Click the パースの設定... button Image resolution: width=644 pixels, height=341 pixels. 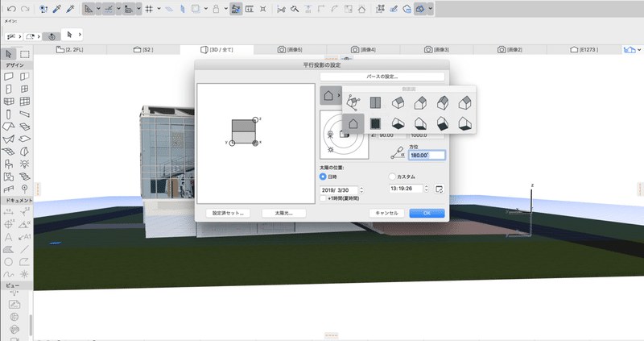point(382,77)
